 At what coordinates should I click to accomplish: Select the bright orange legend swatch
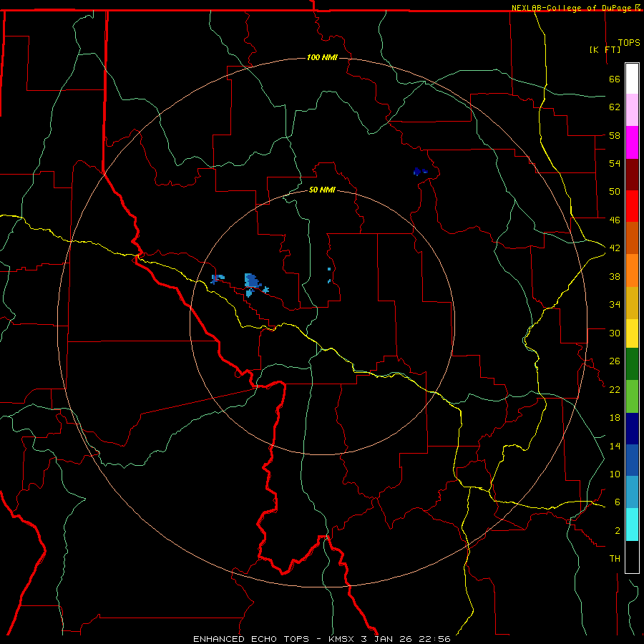pos(632,270)
